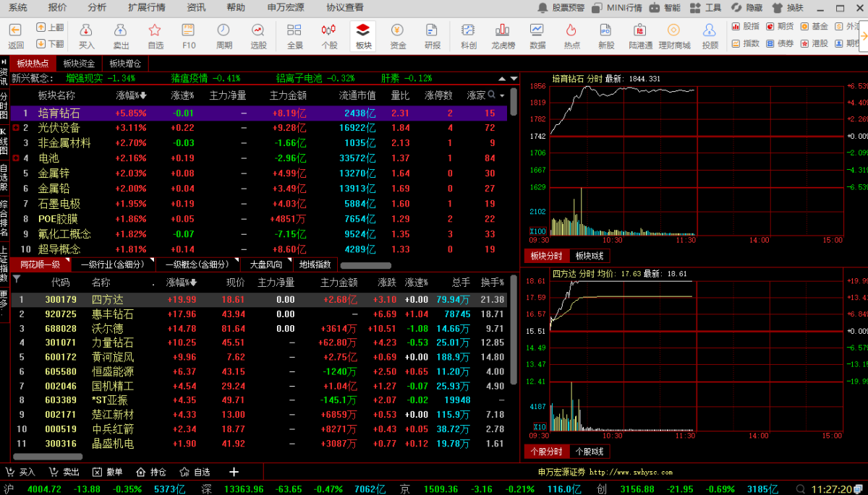Click the 周期 clock icon
The width and height of the screenshot is (868, 495).
click(x=224, y=35)
